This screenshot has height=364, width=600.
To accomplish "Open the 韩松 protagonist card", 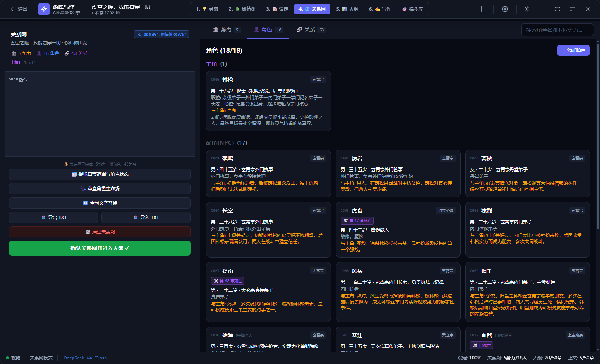I will click(268, 101).
